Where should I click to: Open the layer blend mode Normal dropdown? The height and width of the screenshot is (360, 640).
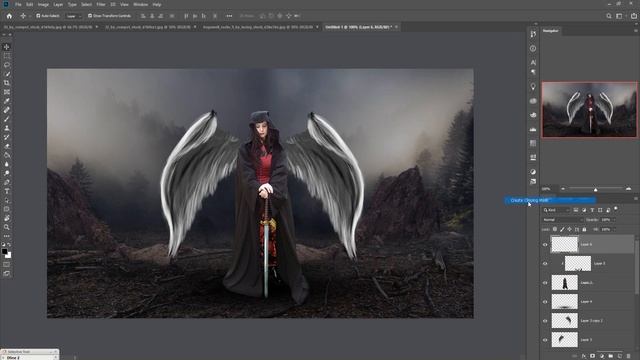562,220
